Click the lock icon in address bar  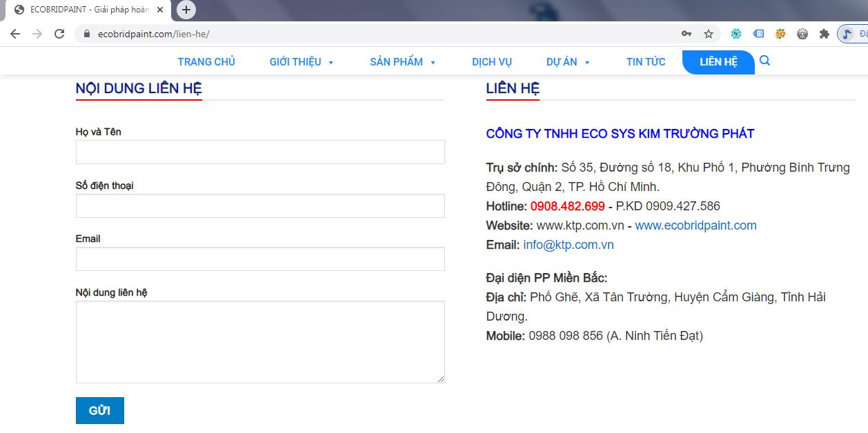tap(87, 34)
